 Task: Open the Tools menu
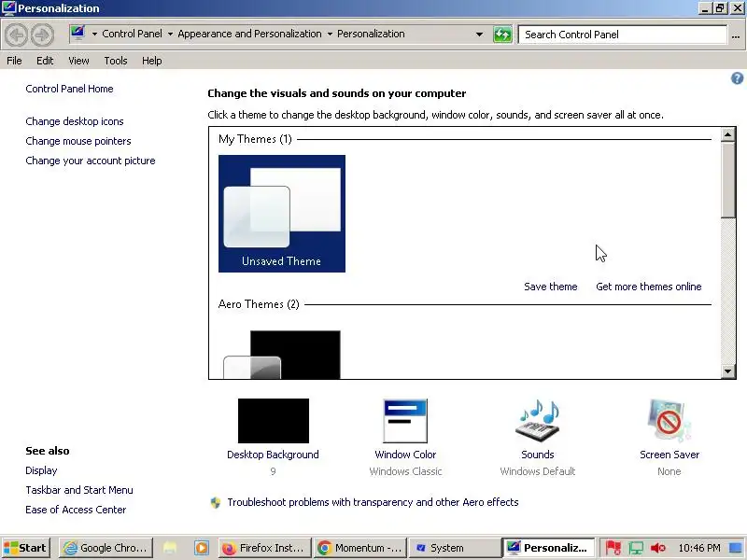(x=116, y=61)
